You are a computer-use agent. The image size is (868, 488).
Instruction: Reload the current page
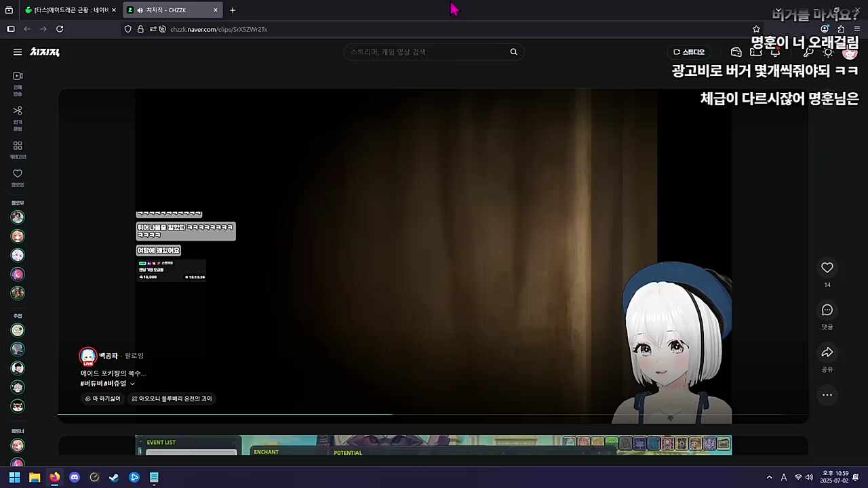[x=60, y=29]
